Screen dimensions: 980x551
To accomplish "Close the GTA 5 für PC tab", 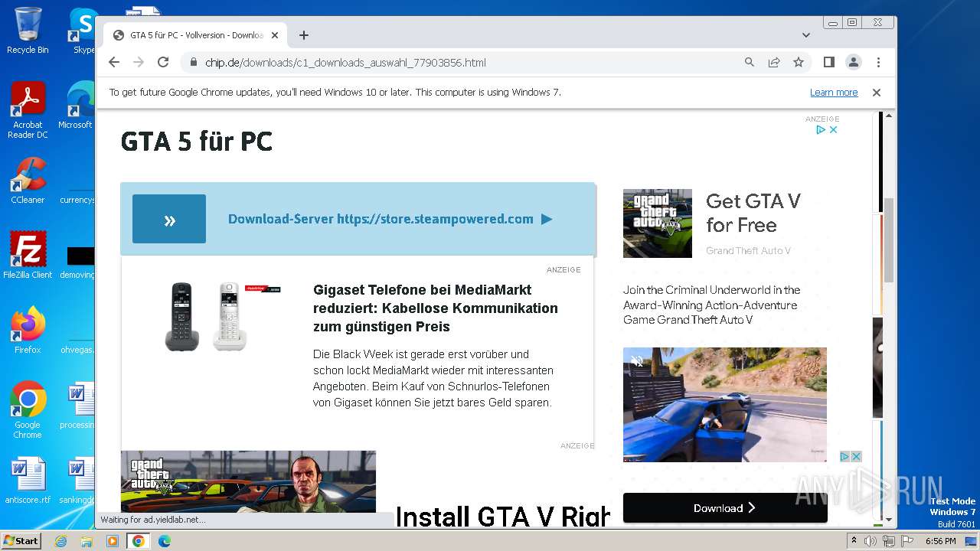I will (x=275, y=35).
